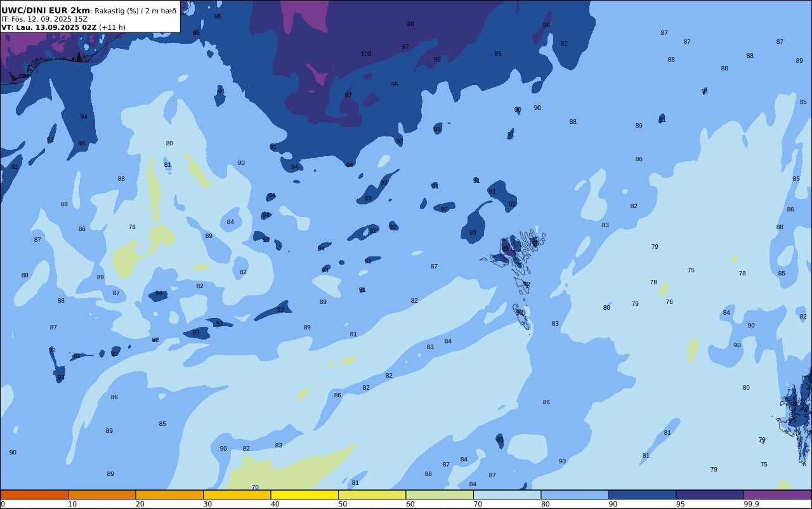Screen dimensions: 812x509
Task: Click the 10–20 orange legend swatch
Action: [101, 494]
